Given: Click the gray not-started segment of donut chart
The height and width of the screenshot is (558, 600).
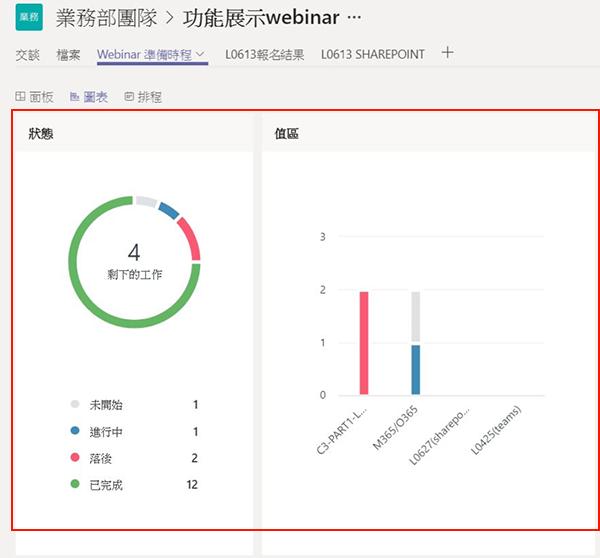Looking at the screenshot, I should click(x=146, y=201).
